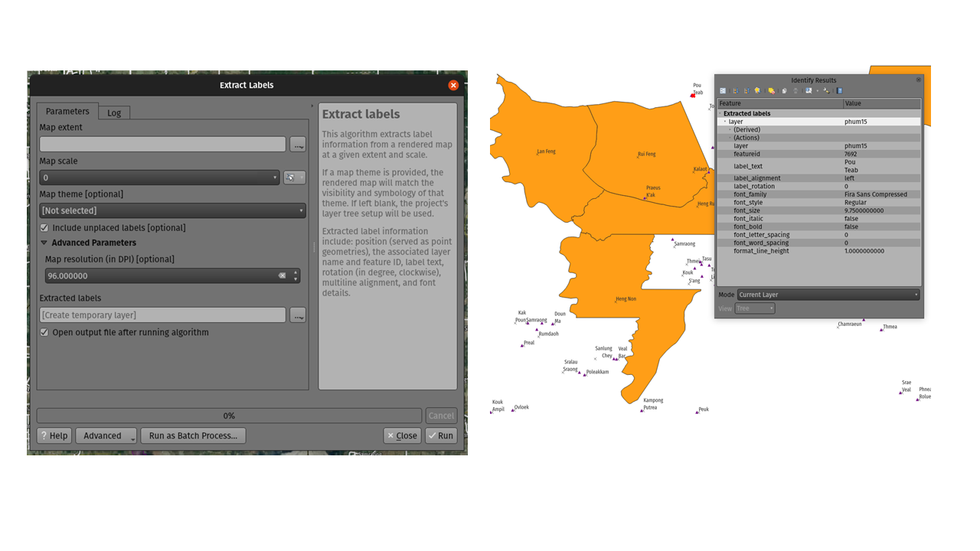Open the Identify Results help icon
Viewport: 980px width, 551px height.
coord(839,90)
